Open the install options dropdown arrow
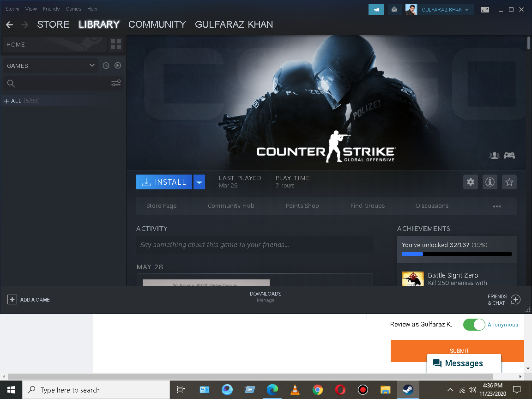The height and width of the screenshot is (399, 532). [x=199, y=182]
